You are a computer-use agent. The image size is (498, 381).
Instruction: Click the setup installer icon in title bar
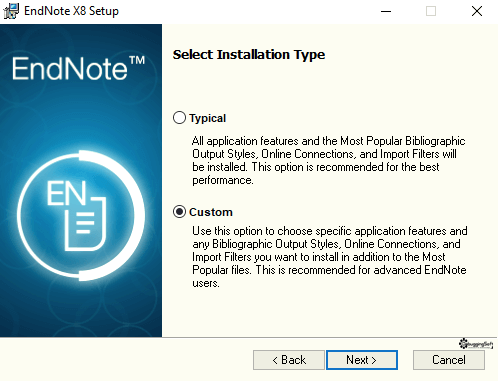pos(11,11)
